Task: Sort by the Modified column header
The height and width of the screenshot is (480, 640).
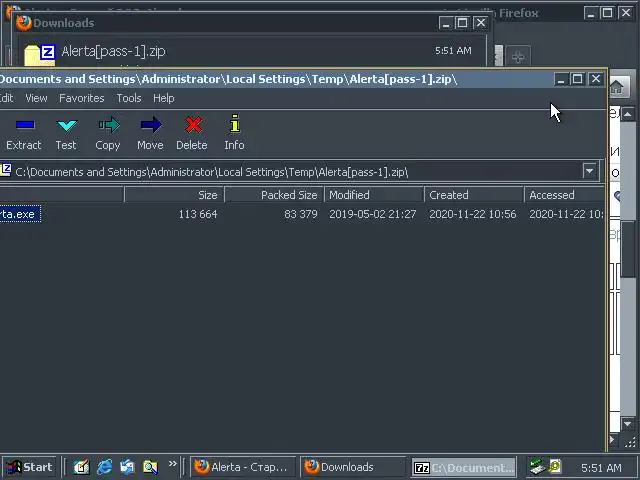Action: point(374,195)
